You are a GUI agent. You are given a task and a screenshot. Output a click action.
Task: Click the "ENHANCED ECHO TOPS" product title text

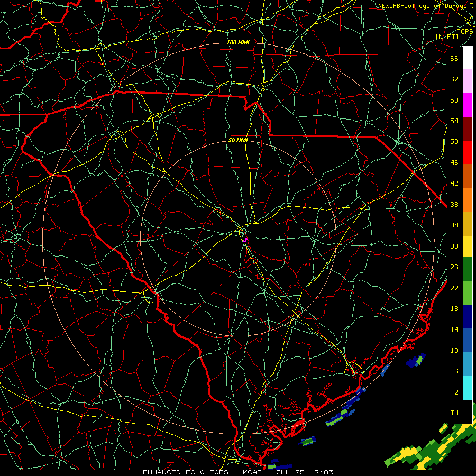tap(185, 472)
